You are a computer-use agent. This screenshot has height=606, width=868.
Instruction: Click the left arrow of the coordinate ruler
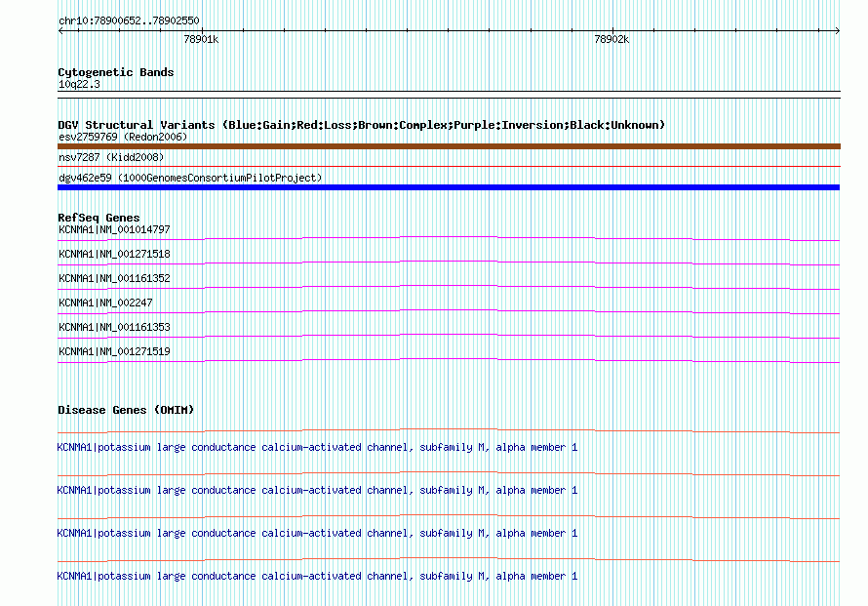[60, 31]
